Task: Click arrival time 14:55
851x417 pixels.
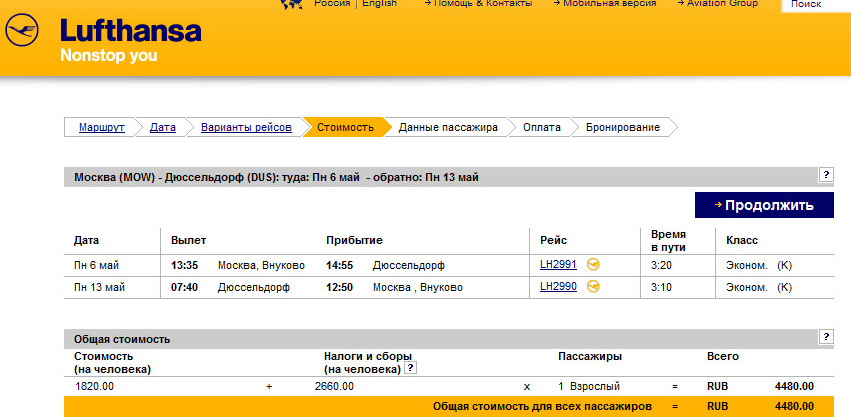Action: pyautogui.click(x=340, y=266)
